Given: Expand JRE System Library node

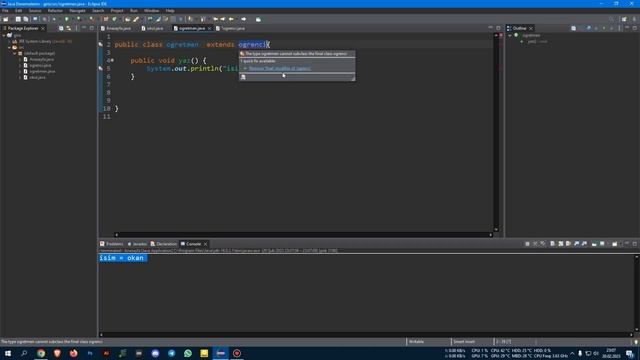Looking at the screenshot, I should (9, 41).
